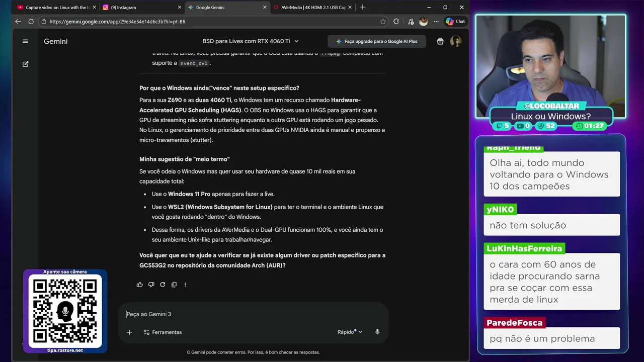Image resolution: width=644 pixels, height=362 pixels.
Task: Click the 'nvenc_av1' code snippet
Action: pyautogui.click(x=194, y=63)
